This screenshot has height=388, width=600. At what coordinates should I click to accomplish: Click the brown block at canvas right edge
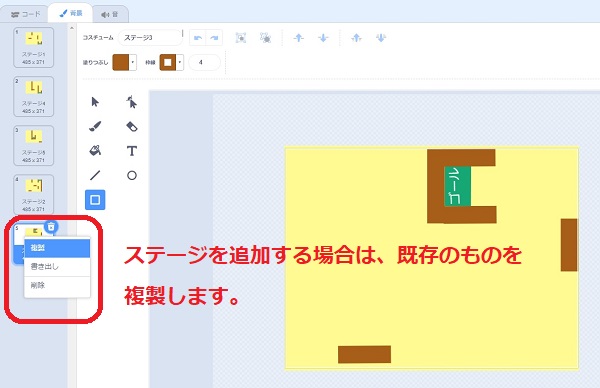569,245
